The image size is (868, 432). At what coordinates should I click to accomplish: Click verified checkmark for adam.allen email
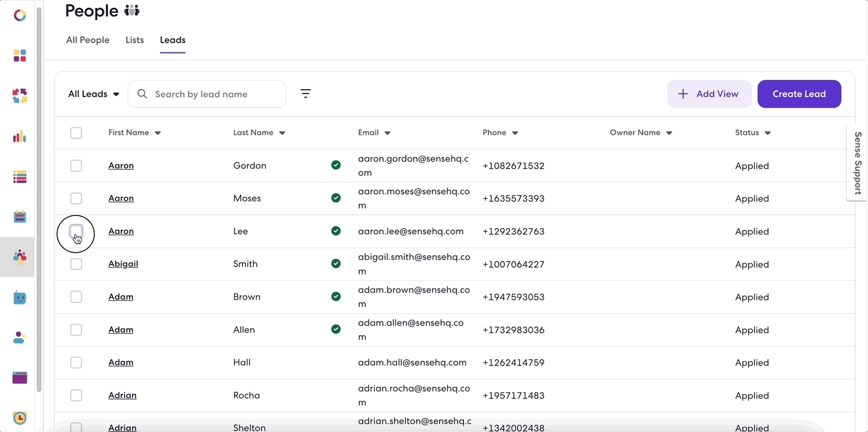tap(336, 329)
